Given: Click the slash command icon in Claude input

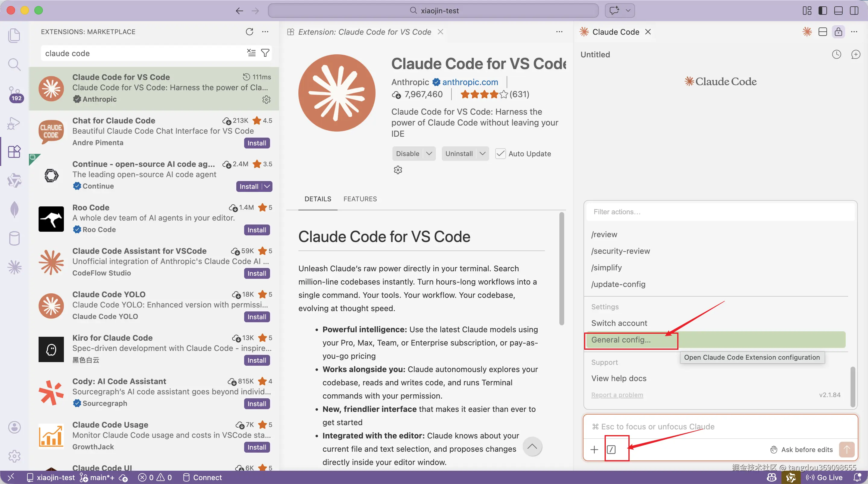Looking at the screenshot, I should point(611,449).
